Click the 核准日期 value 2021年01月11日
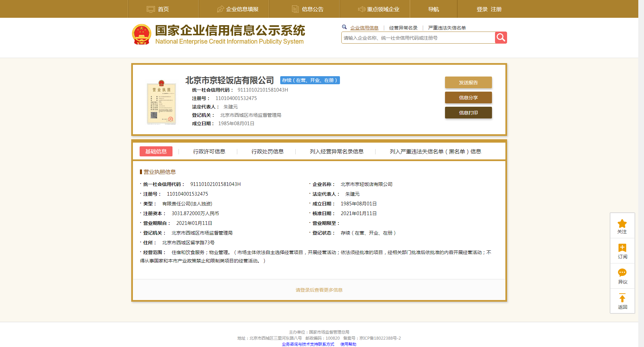644x347 pixels. (358, 213)
